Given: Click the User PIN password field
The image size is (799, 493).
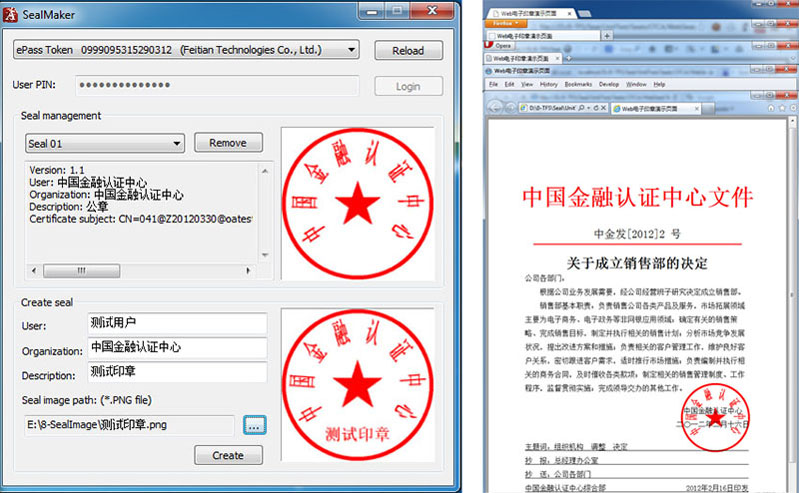Looking at the screenshot, I should coord(217,85).
